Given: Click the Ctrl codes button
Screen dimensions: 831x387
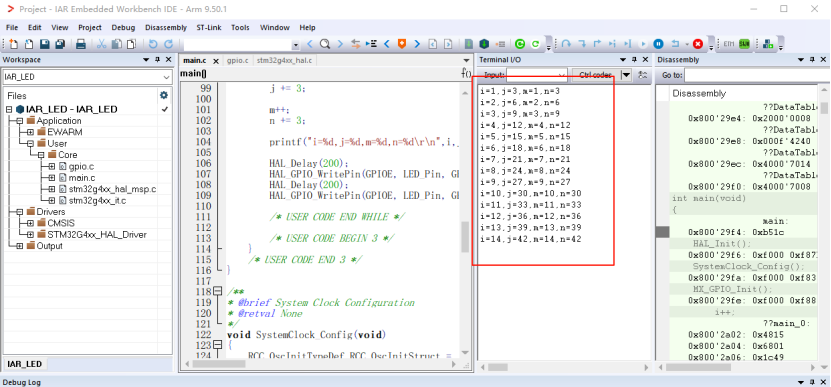Looking at the screenshot, I should pyautogui.click(x=595, y=75).
